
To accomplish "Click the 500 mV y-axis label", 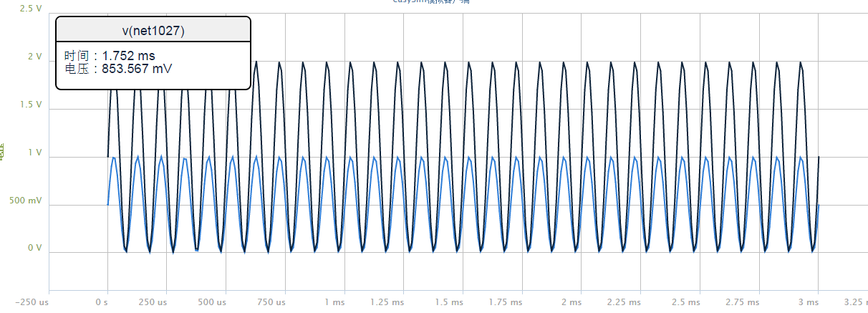I will point(25,201).
